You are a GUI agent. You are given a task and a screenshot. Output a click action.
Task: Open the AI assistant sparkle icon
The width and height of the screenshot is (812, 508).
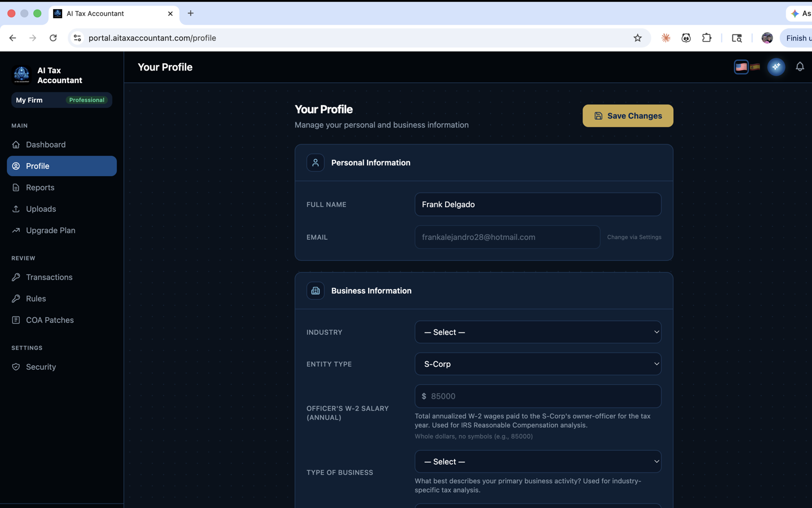coord(776,67)
